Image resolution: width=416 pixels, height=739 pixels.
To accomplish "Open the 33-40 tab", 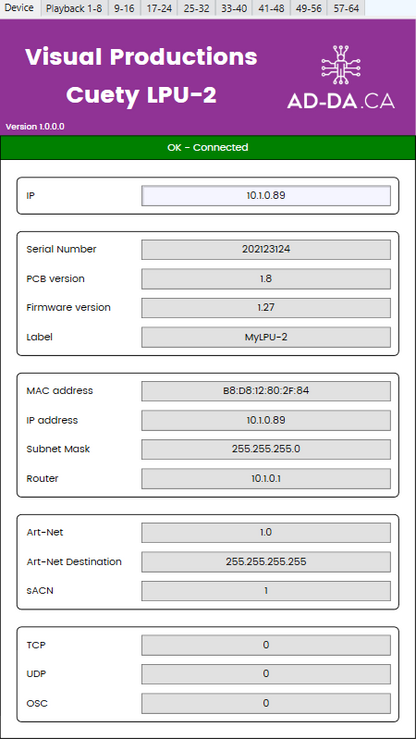I will click(234, 9).
